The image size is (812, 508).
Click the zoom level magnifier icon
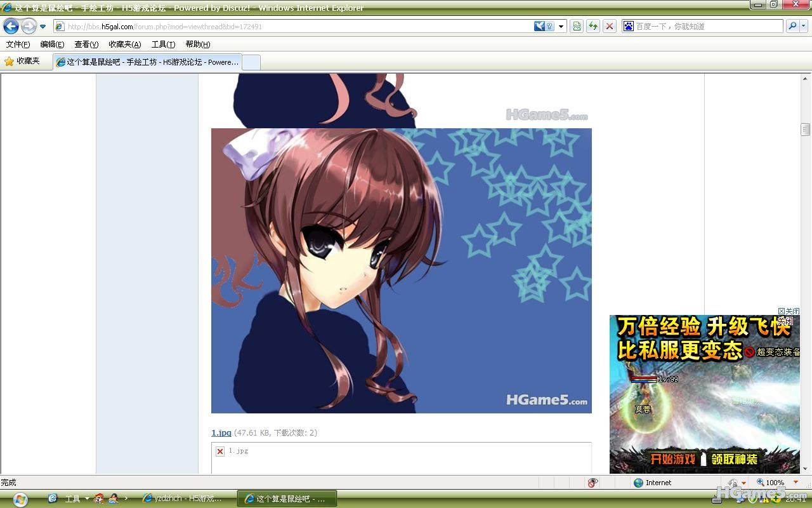click(760, 483)
